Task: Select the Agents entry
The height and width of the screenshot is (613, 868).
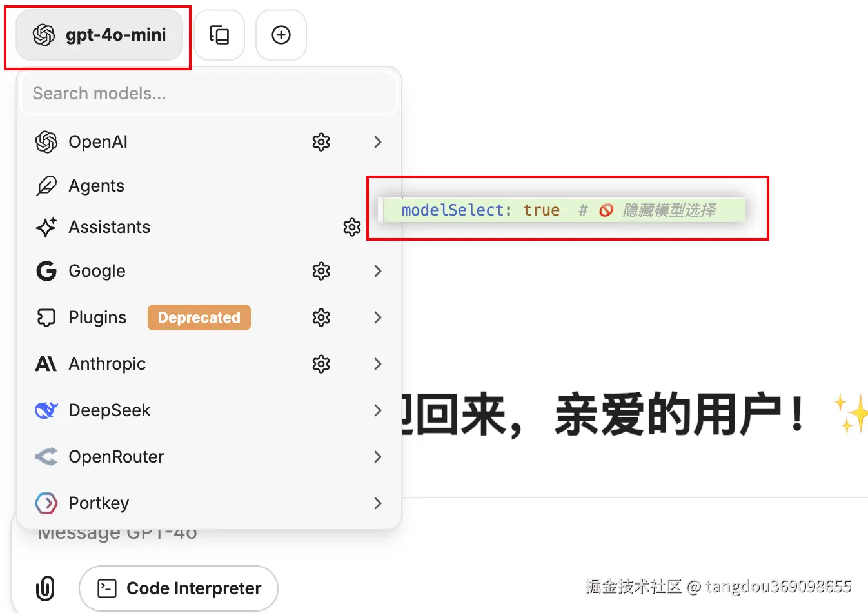Action: click(209, 186)
